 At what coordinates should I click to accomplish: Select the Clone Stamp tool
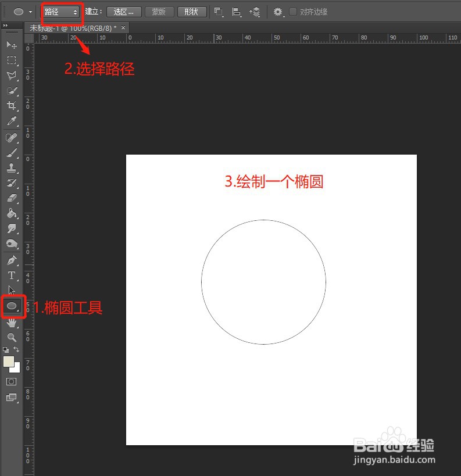click(12, 168)
